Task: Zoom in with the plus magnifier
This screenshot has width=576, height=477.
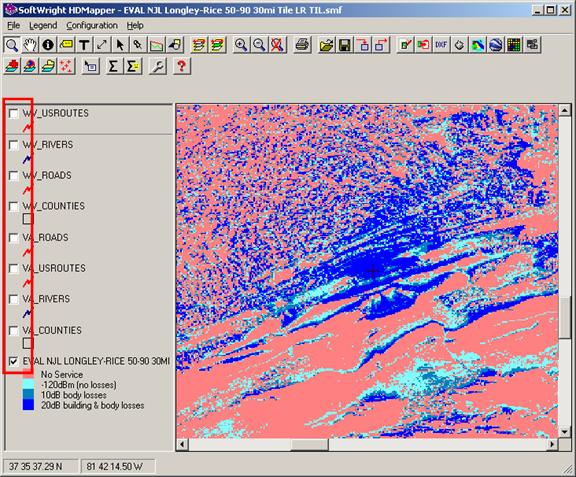Action: click(241, 45)
